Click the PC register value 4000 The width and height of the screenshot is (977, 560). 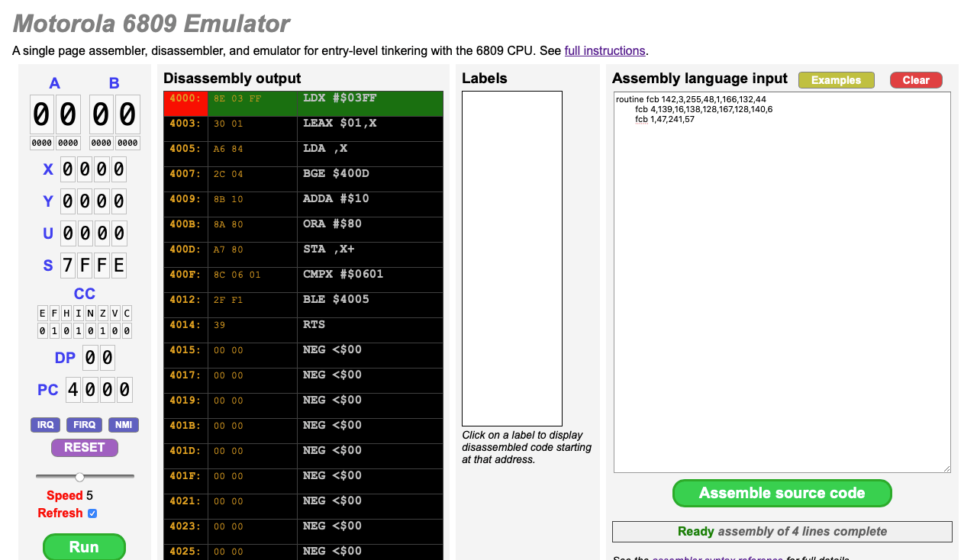point(99,390)
